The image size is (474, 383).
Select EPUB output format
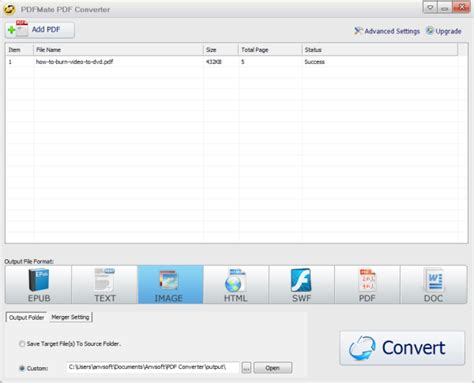coord(38,285)
